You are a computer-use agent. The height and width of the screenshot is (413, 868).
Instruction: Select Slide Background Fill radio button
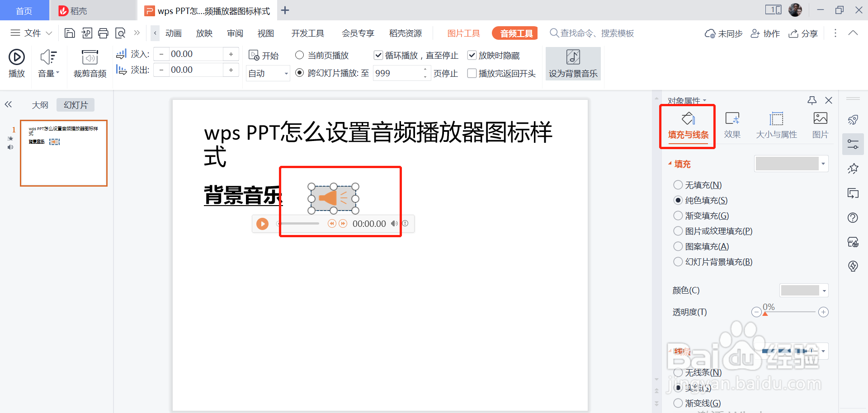[678, 262]
